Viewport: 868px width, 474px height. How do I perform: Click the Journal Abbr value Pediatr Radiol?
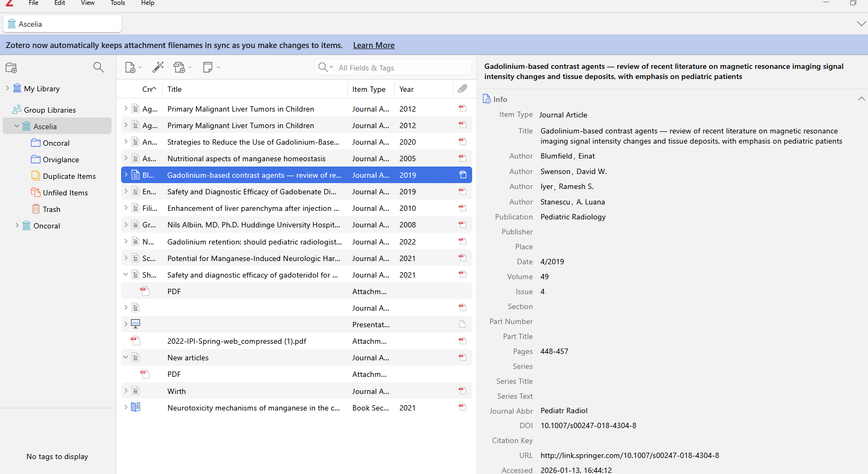pyautogui.click(x=564, y=410)
